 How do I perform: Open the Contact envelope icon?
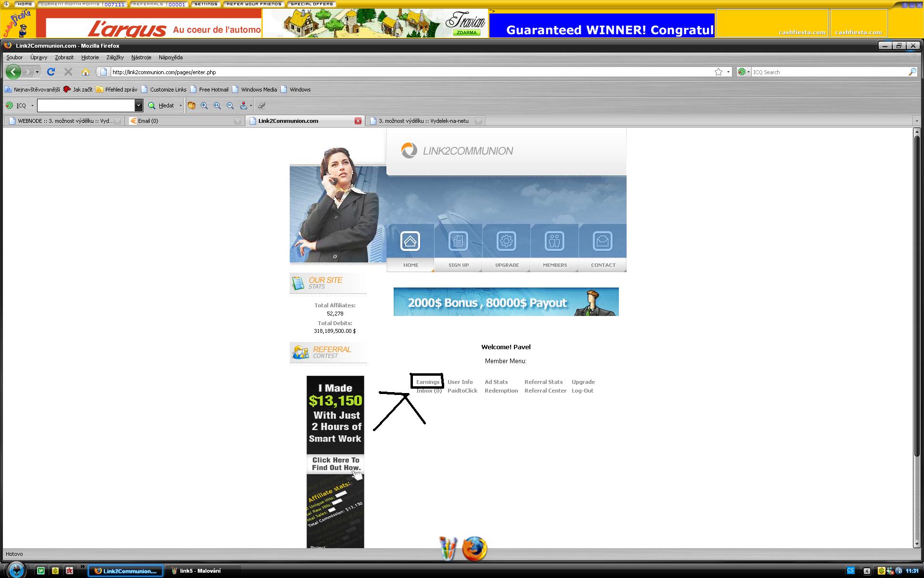pos(603,241)
